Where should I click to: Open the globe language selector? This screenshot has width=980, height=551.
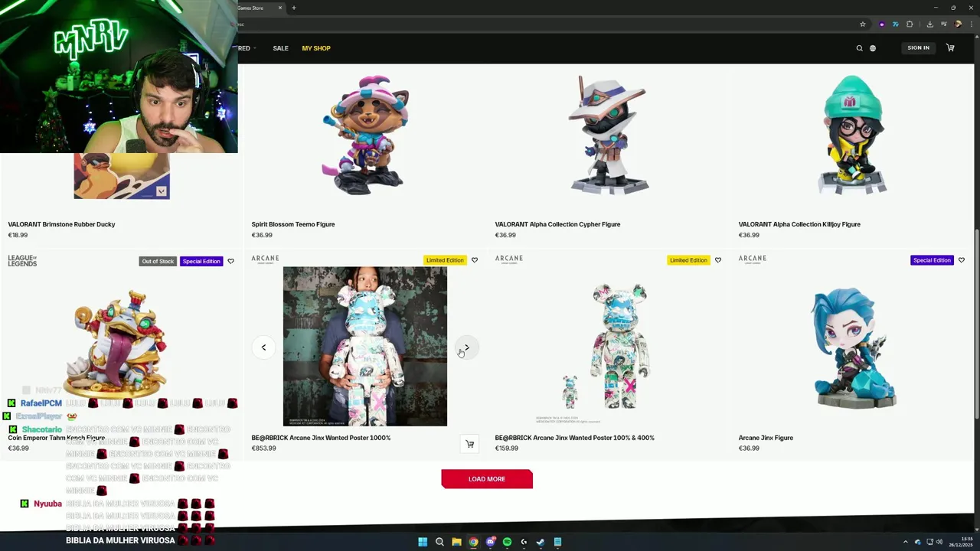(872, 48)
